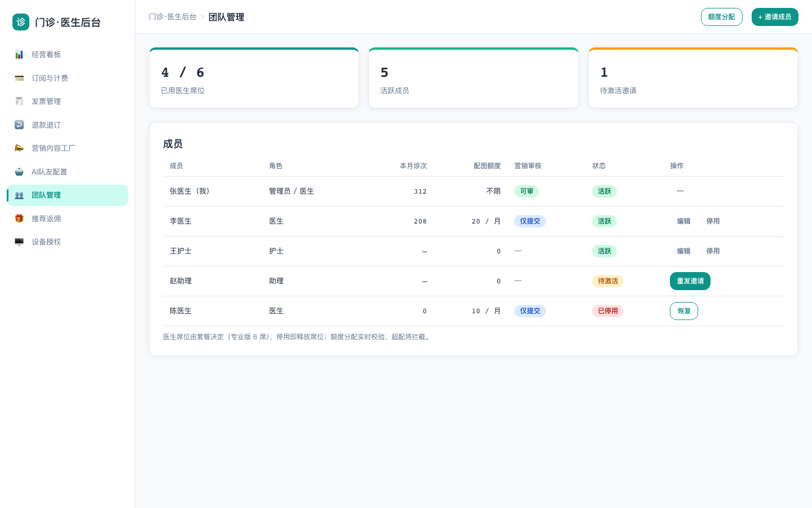Viewport: 812px width, 508px height.
Task: Click the people icon beside 团队管理
Action: (x=19, y=195)
